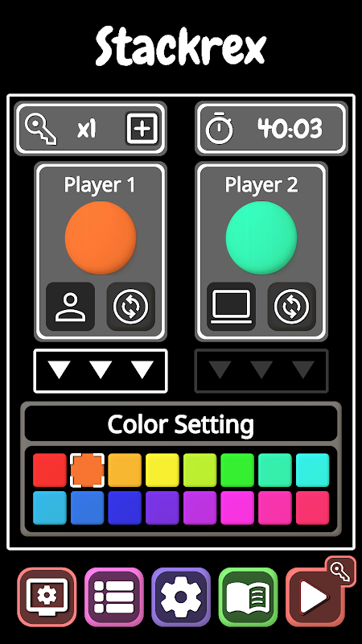Expand Player 2 dimmed triple-arrow dropdown
Screen dimensions: 362x644
pos(261,371)
